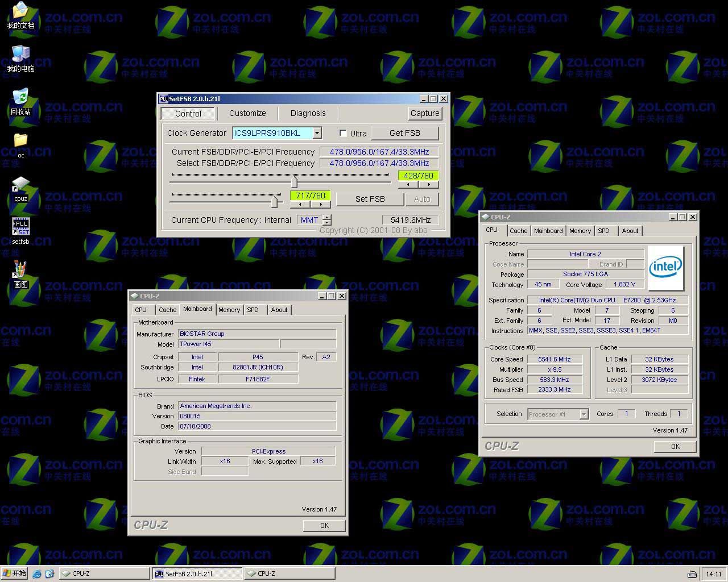Screen dimensions: 728x582
Task: Click the Current FSB frequency field
Action: coord(379,152)
